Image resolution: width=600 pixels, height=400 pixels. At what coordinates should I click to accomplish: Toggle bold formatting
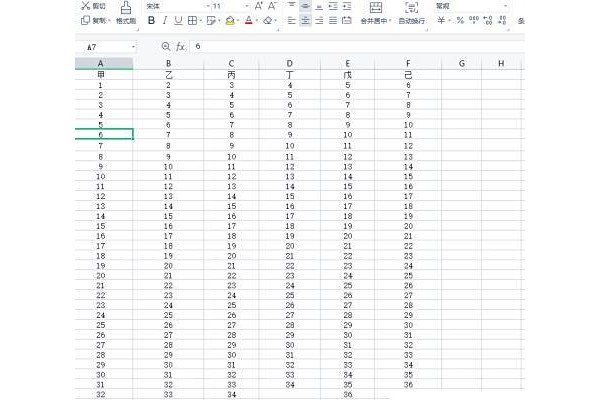[151, 20]
